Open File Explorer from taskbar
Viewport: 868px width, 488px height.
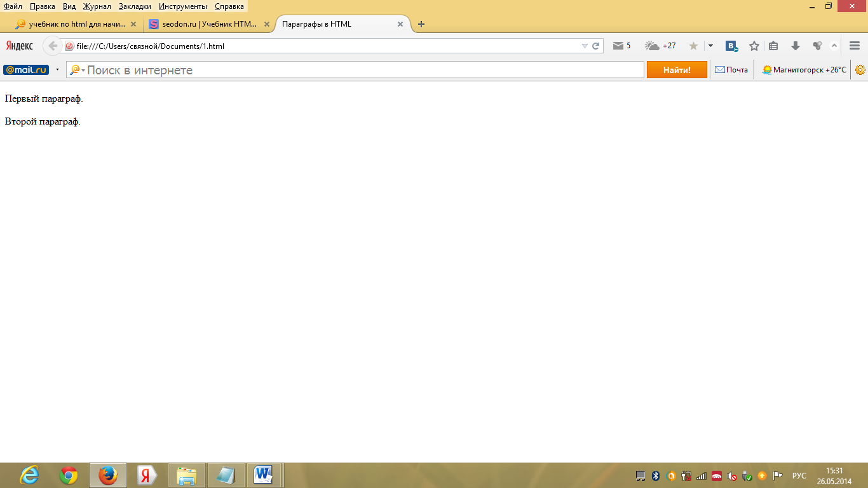click(x=187, y=475)
